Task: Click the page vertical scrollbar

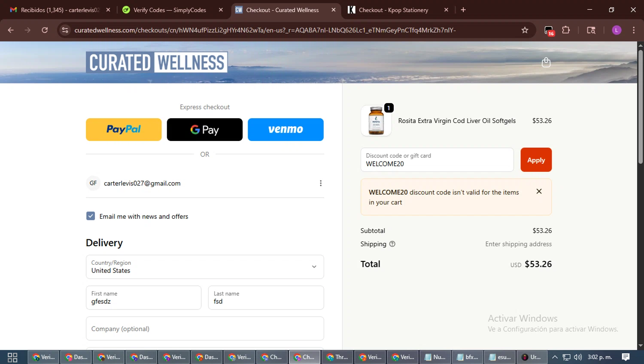Action: click(640, 107)
